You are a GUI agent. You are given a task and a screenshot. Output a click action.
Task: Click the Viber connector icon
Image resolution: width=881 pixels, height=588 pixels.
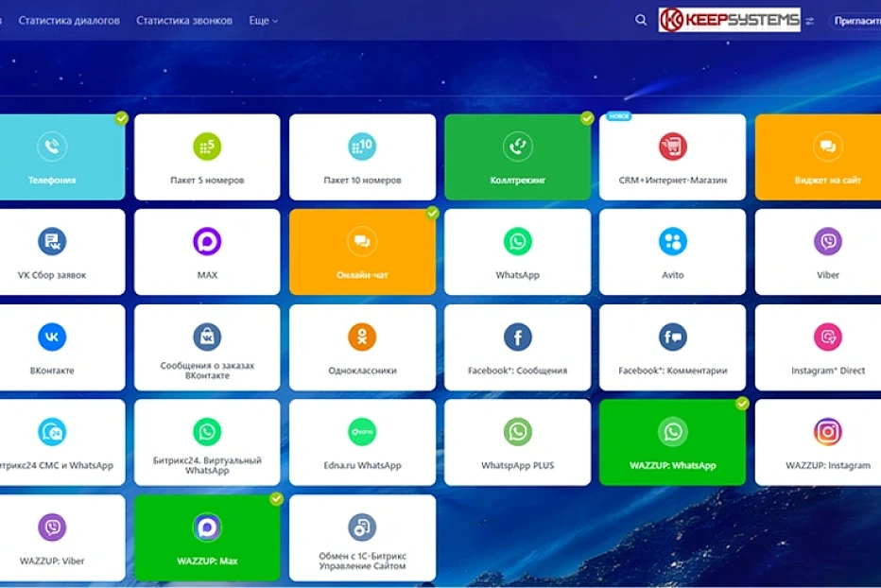827,242
